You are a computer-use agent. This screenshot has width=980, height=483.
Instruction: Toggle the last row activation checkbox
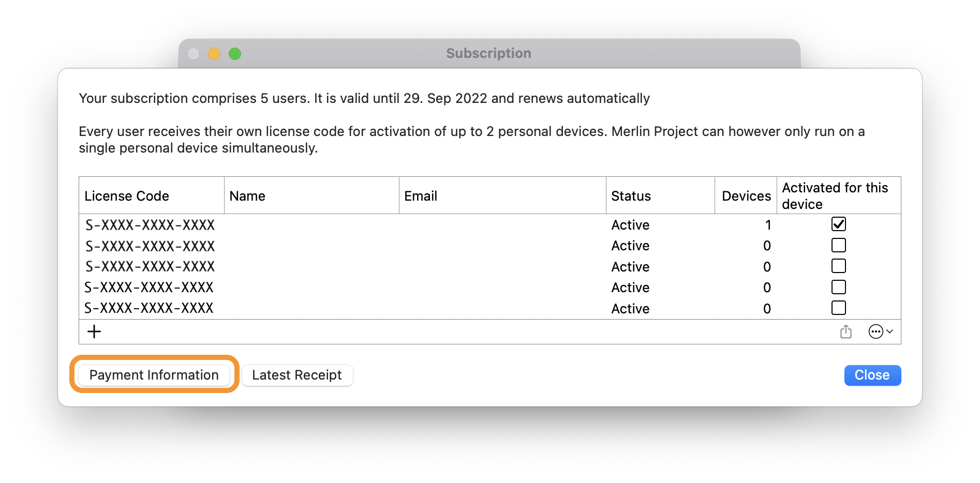(838, 308)
